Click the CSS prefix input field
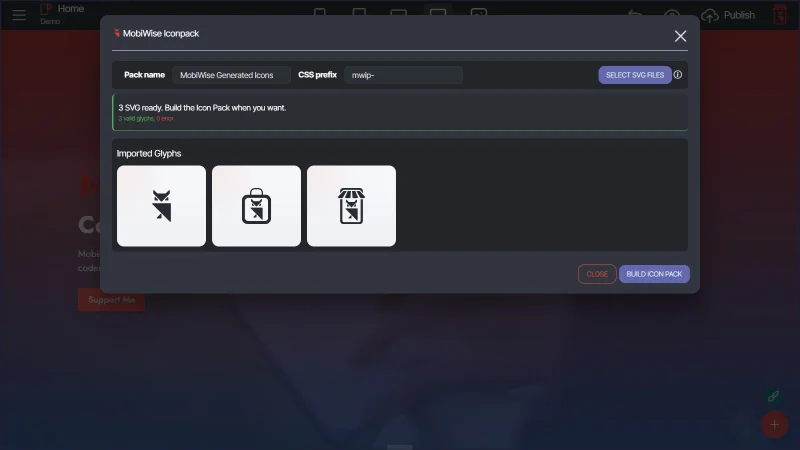The image size is (800, 450). (x=404, y=75)
